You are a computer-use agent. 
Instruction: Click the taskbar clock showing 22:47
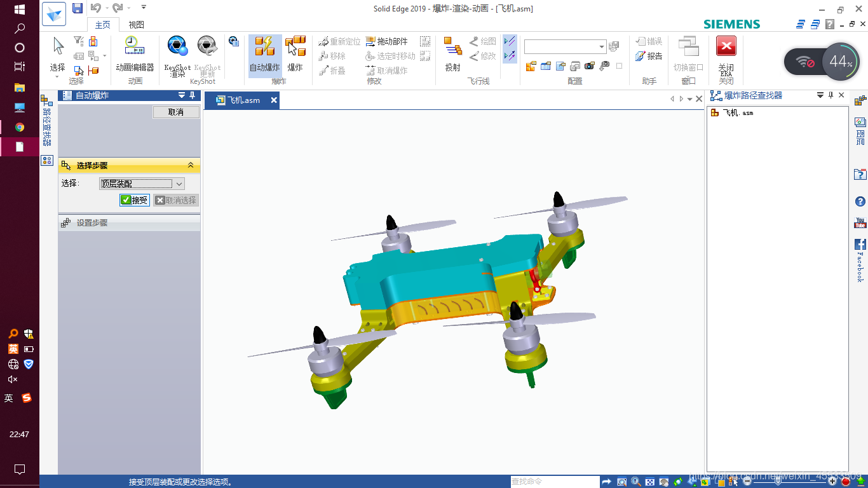pyautogui.click(x=20, y=435)
